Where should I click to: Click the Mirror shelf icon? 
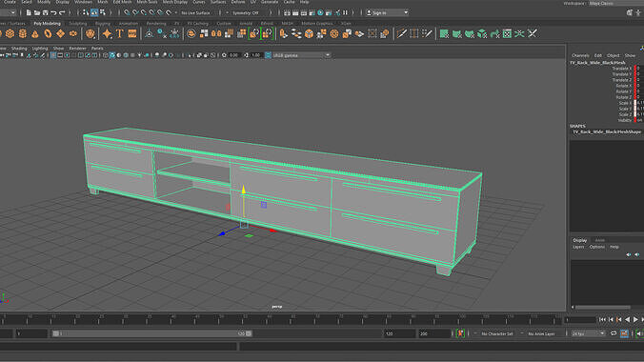pos(216,33)
